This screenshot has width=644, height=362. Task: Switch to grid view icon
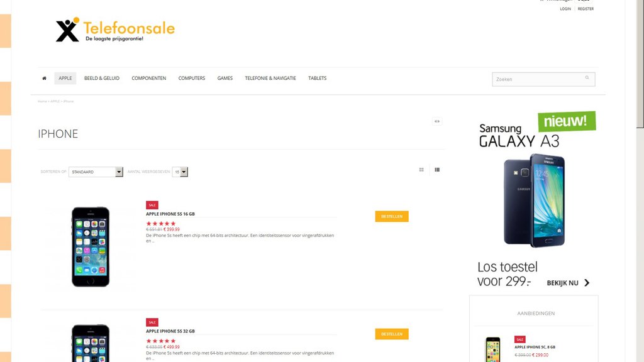point(421,170)
